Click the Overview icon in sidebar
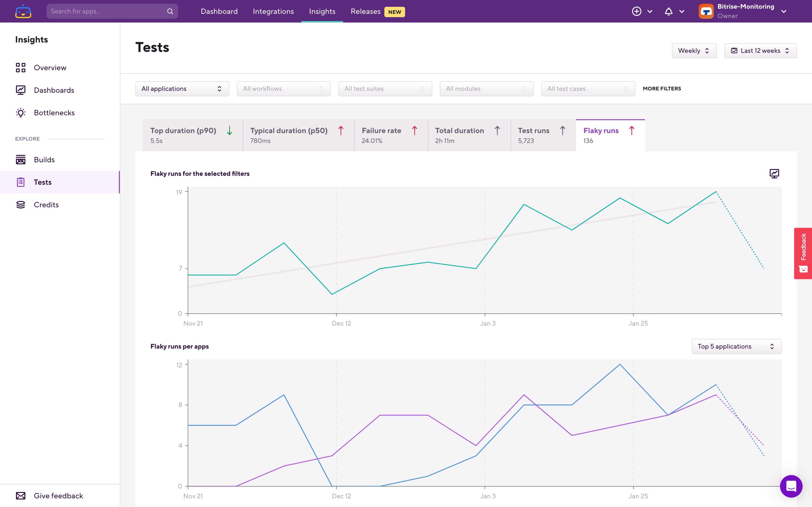Screen dimensions: 812x507 (x=20, y=67)
